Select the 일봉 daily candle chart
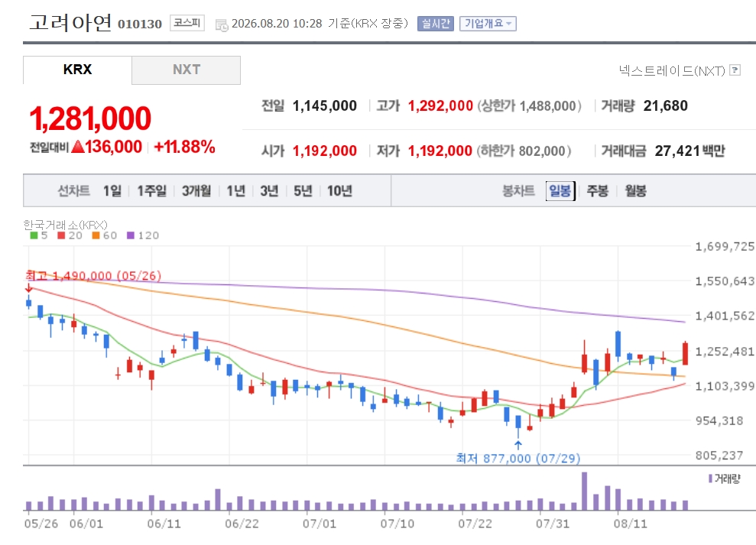Viewport: 756px width, 545px height. 560,191
